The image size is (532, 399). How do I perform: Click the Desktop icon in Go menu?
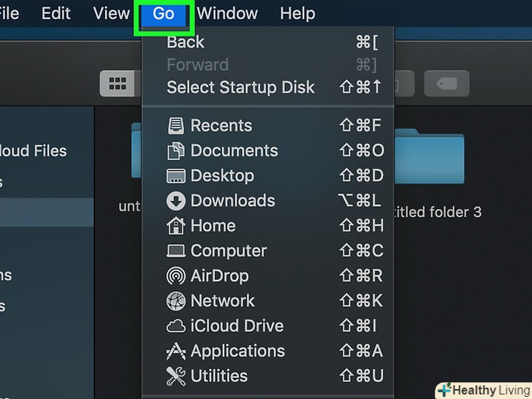tap(176, 175)
